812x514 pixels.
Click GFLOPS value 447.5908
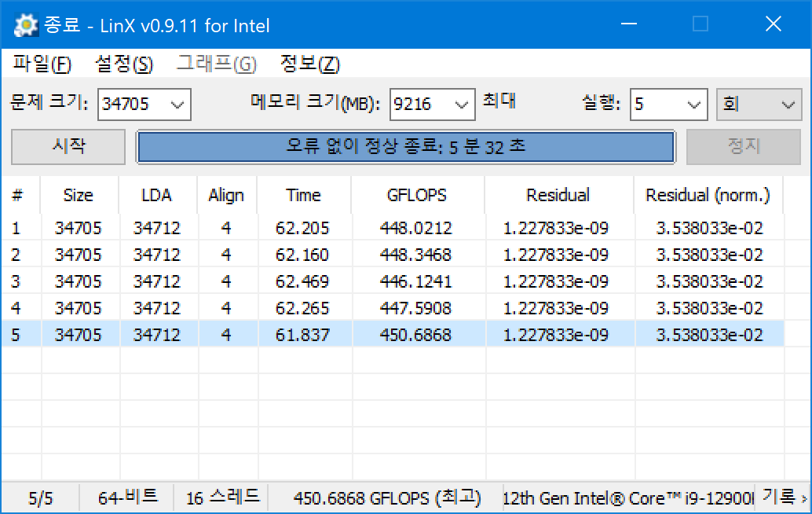pyautogui.click(x=416, y=308)
